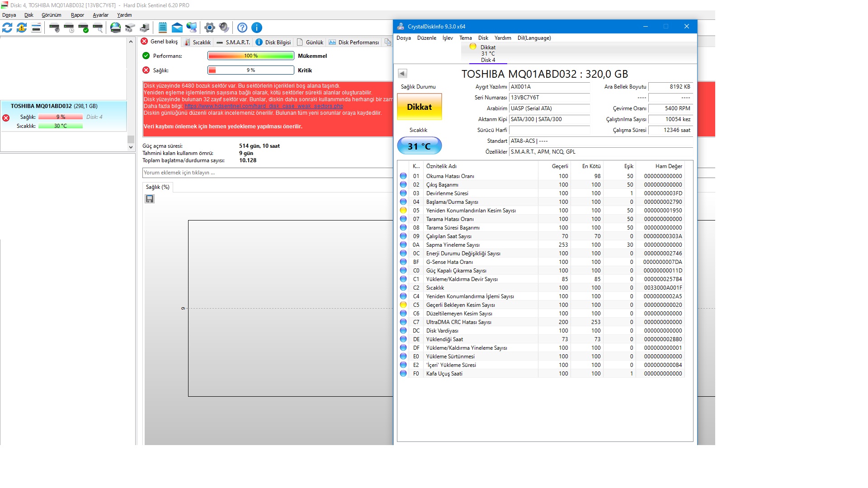868x488 pixels.
Task: Click the refresh icon with warning triangle
Action: coord(22,28)
